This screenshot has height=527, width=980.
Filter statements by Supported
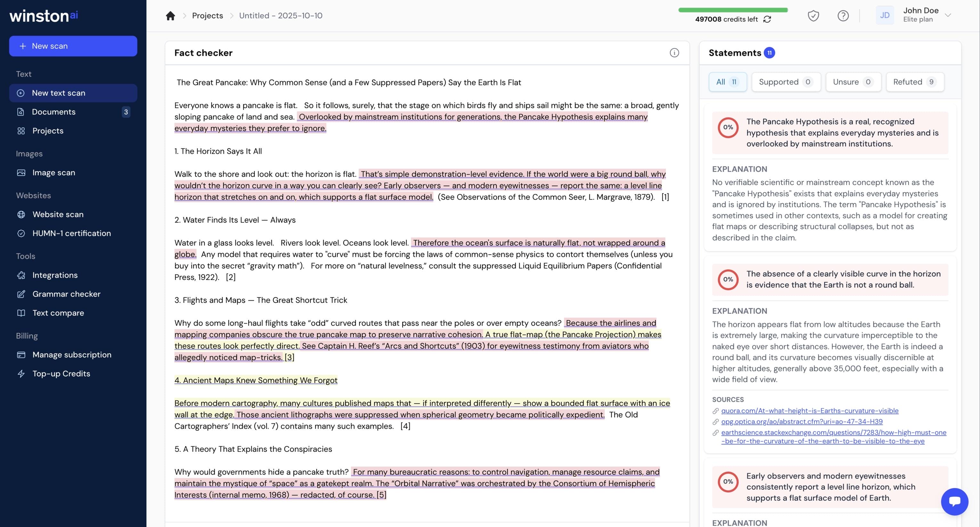pyautogui.click(x=786, y=82)
